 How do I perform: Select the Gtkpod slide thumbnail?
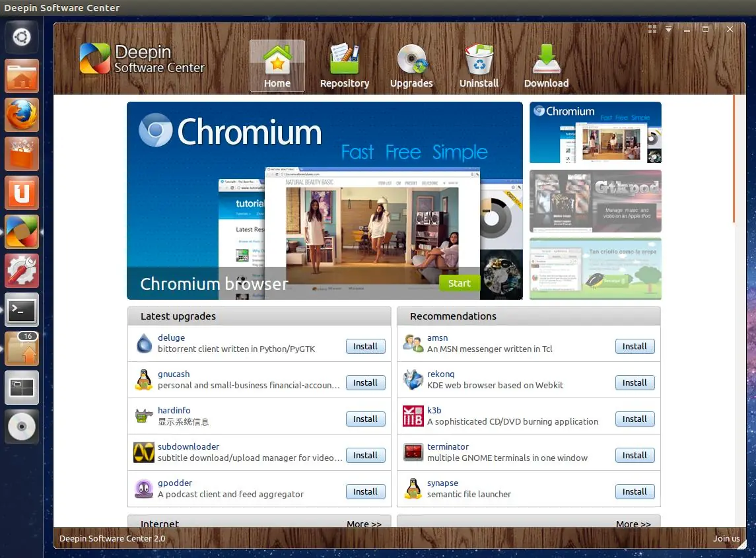pyautogui.click(x=596, y=201)
